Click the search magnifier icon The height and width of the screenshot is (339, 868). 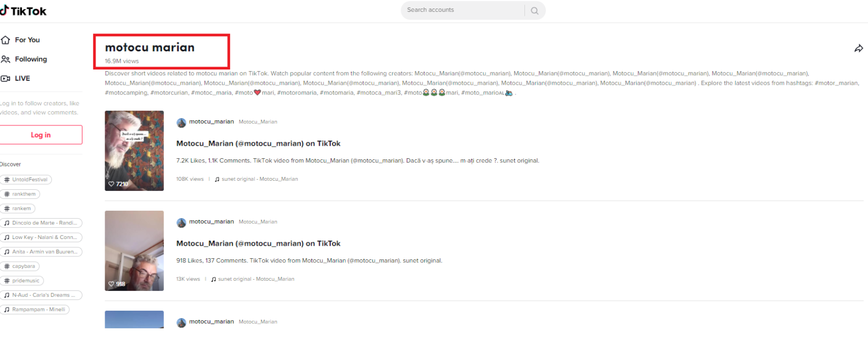pyautogui.click(x=534, y=11)
